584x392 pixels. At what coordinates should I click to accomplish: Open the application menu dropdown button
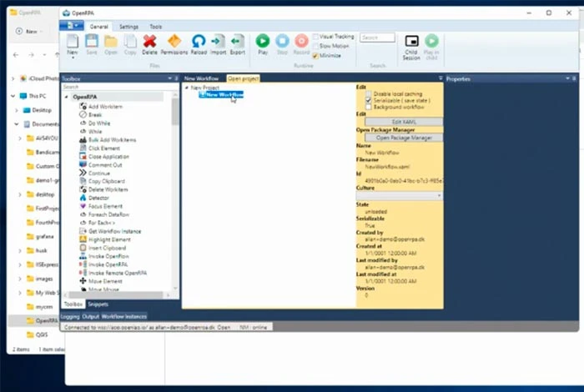(x=72, y=25)
